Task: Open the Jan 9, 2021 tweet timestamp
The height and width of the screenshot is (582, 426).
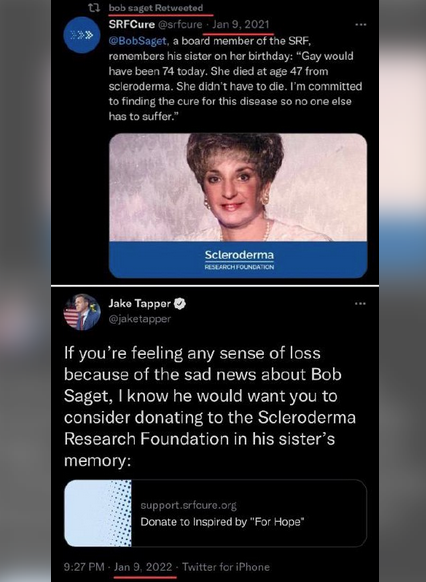Action: tap(240, 24)
